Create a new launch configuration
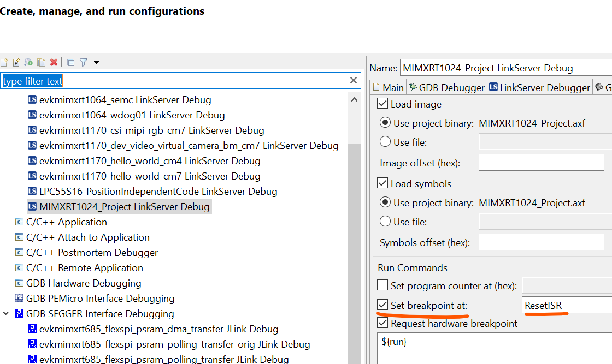Screen dimensions: 612x364 (4, 62)
